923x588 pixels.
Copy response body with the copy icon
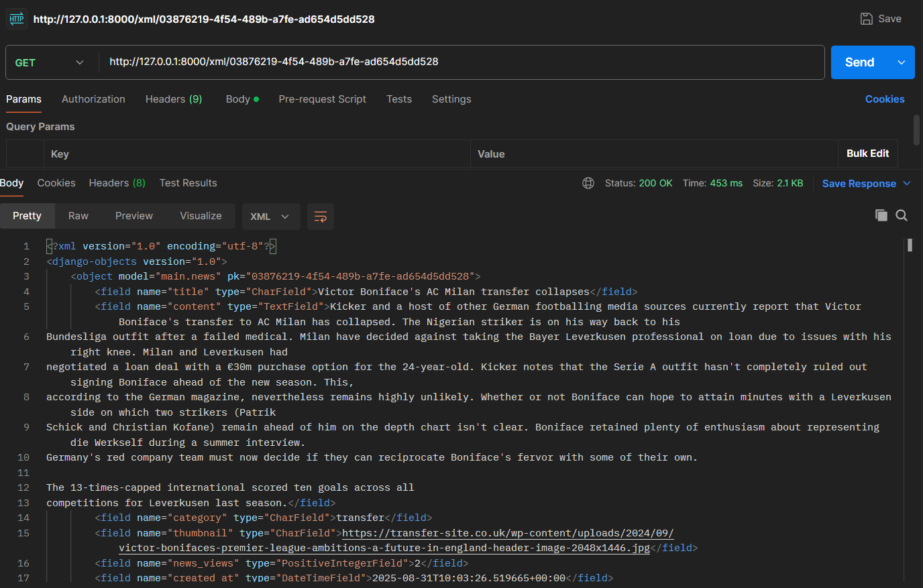pos(881,215)
